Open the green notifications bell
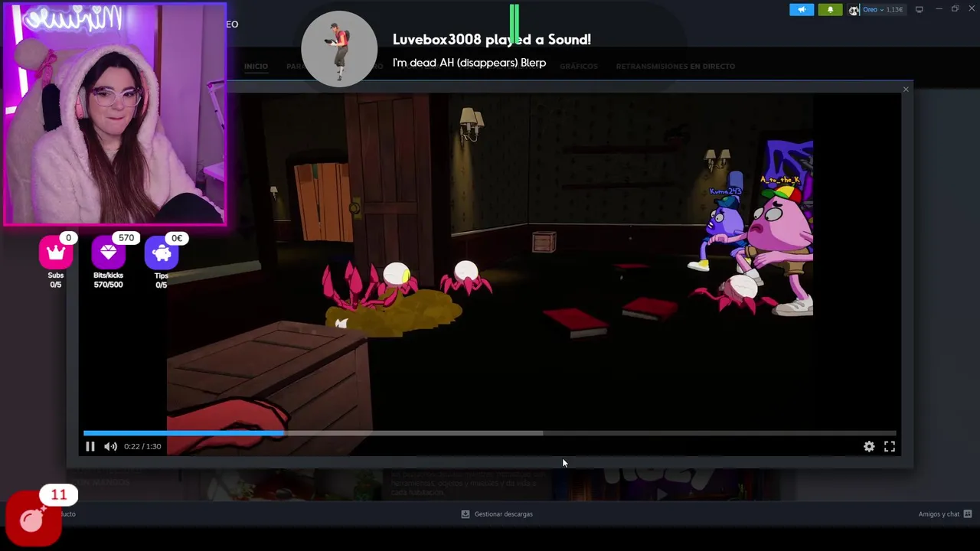Screen dimensions: 980x551 point(830,9)
